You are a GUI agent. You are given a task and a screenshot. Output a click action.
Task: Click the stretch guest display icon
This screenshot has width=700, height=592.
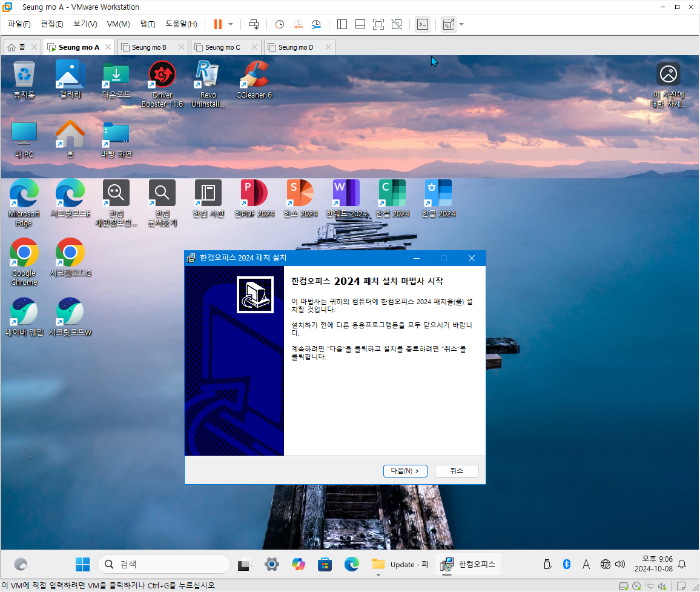[x=448, y=24]
